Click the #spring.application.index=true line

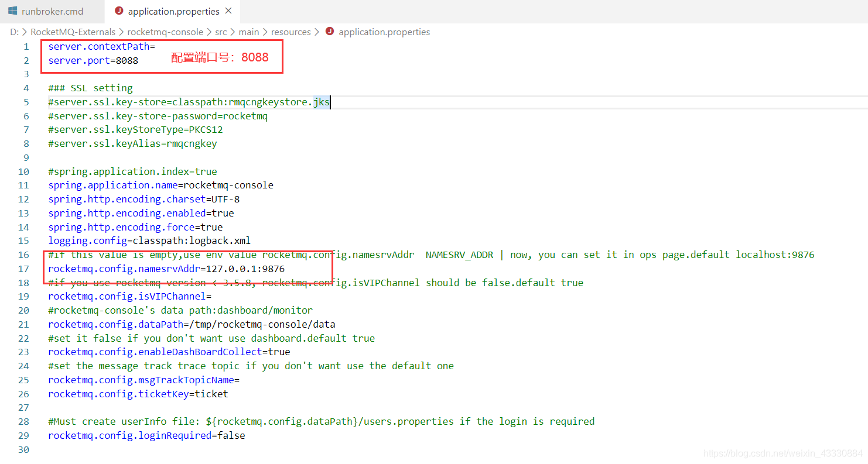point(132,171)
